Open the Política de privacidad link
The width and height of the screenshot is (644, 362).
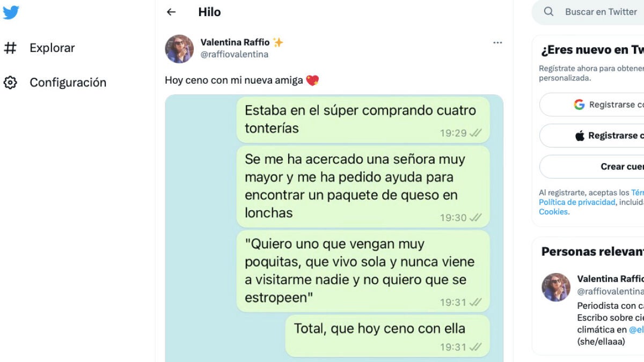[577, 202]
